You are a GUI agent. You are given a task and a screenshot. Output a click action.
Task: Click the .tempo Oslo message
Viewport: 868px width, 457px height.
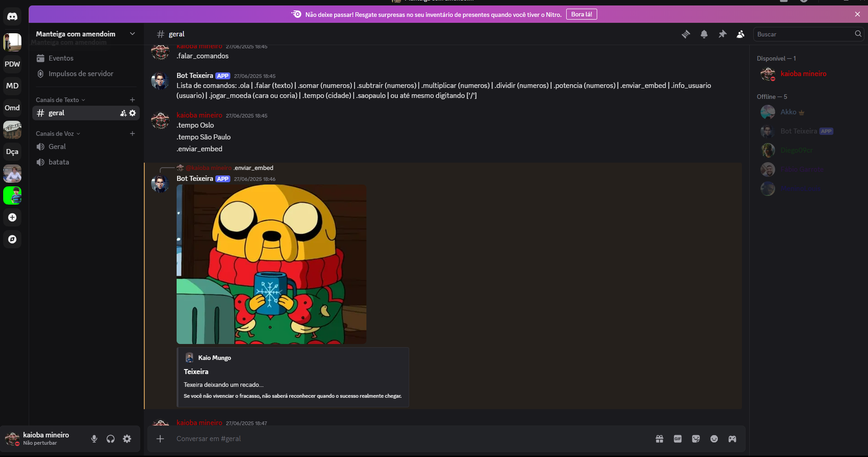pos(195,125)
